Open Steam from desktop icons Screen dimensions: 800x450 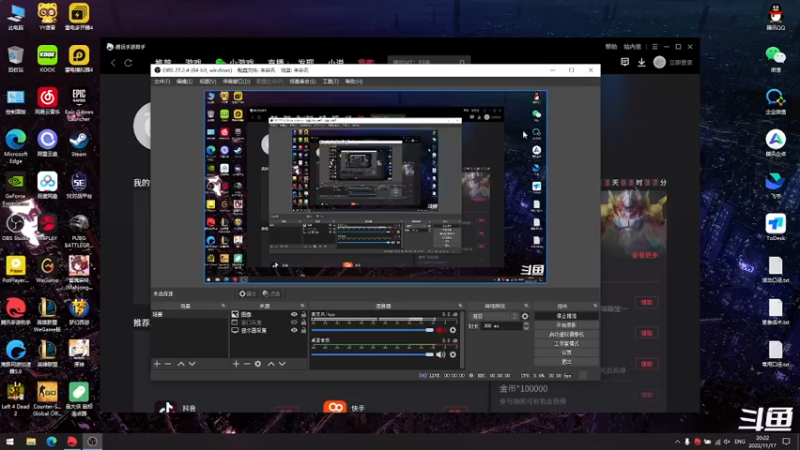click(79, 143)
